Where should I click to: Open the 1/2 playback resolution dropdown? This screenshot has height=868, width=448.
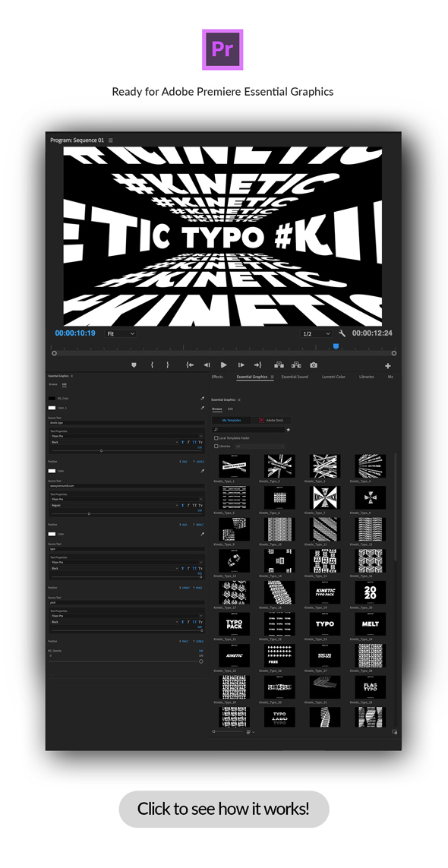tap(316, 334)
